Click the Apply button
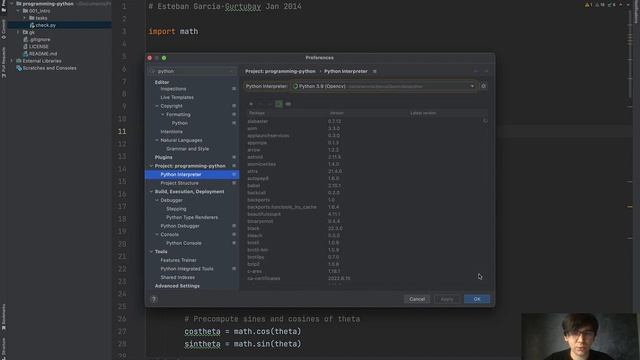 [x=447, y=299]
